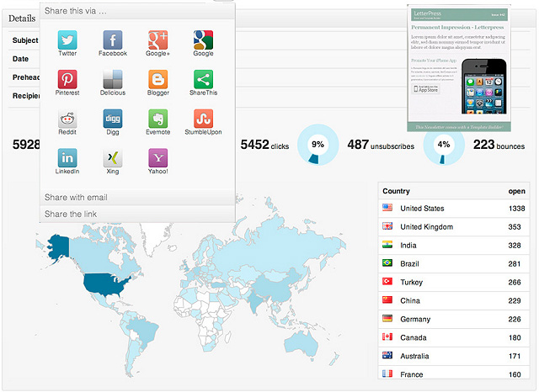Viewport: 539px width, 392px height.
Task: Collapse the Share this via section header
Action: [137, 11]
